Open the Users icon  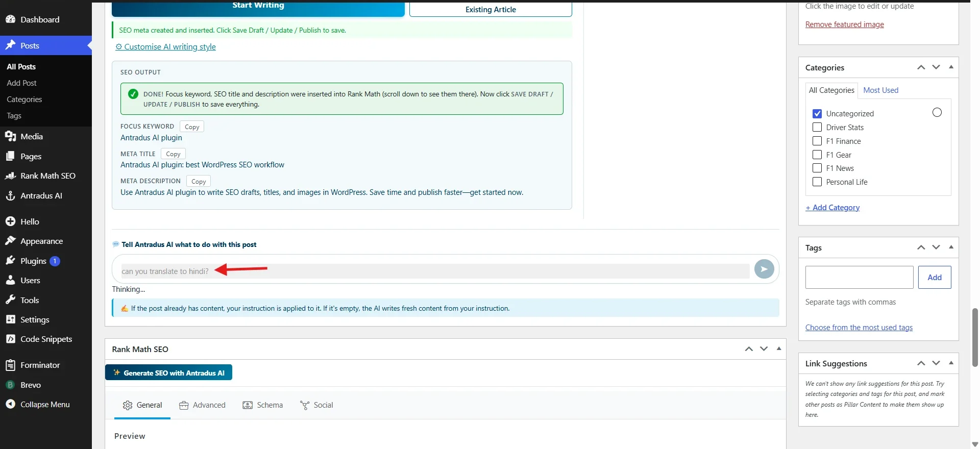(10, 280)
